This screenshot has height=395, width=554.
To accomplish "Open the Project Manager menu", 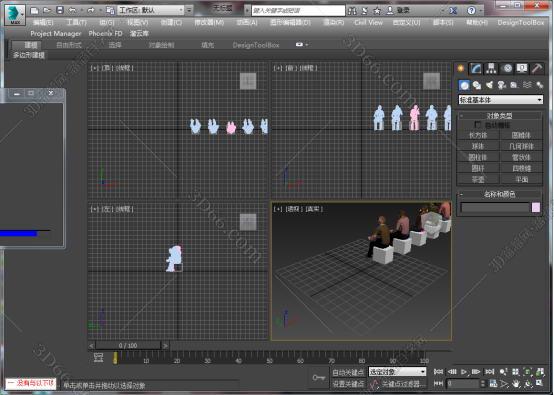I will 55,34.
